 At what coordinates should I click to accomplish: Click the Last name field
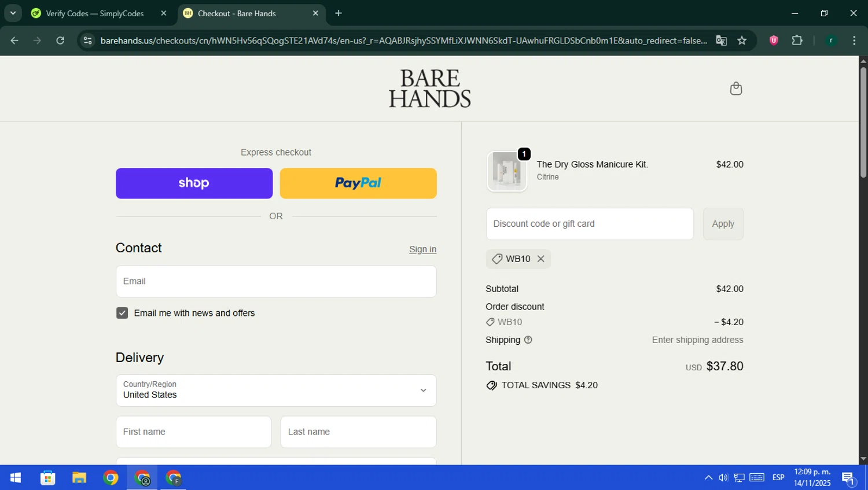[358, 432]
